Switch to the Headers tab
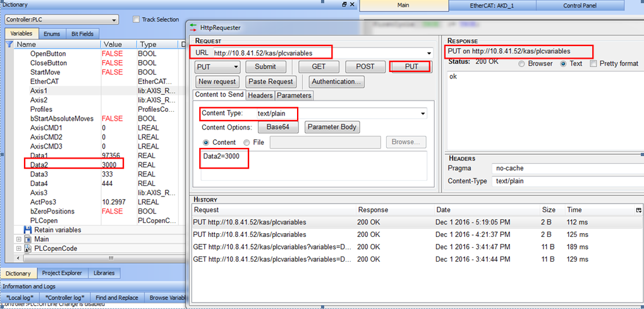 (260, 95)
